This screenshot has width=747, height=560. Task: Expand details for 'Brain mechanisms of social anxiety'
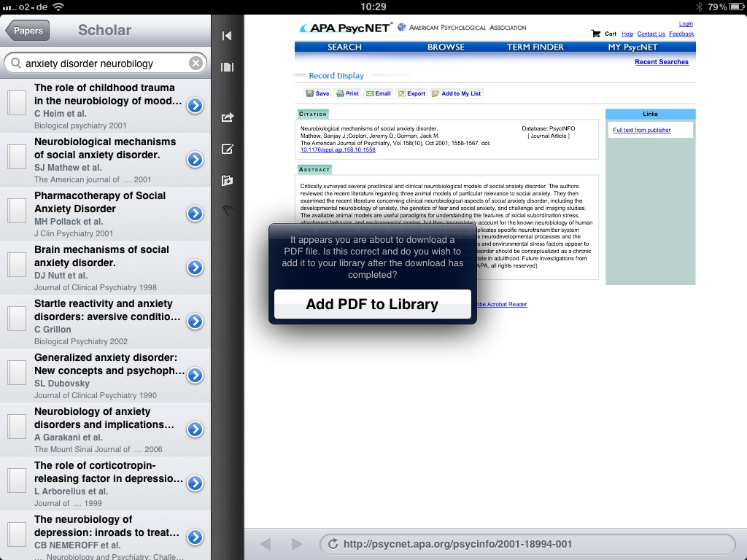pyautogui.click(x=195, y=268)
